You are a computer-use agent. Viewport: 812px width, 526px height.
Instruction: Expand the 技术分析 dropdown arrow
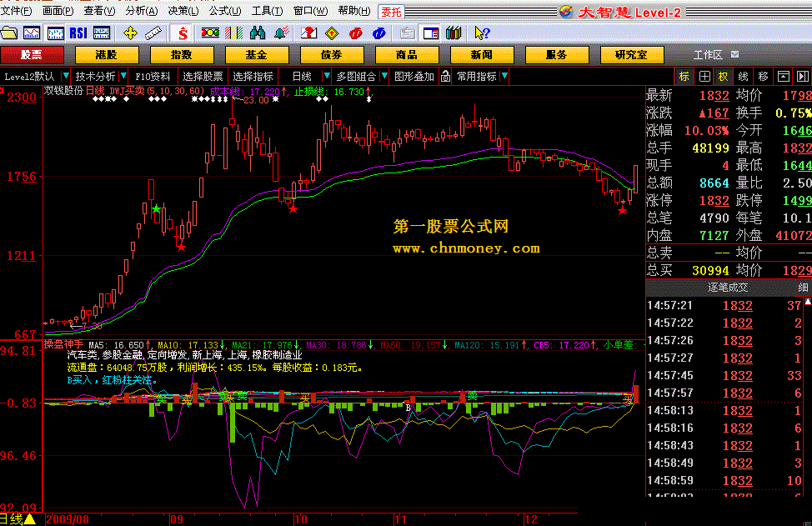click(123, 76)
